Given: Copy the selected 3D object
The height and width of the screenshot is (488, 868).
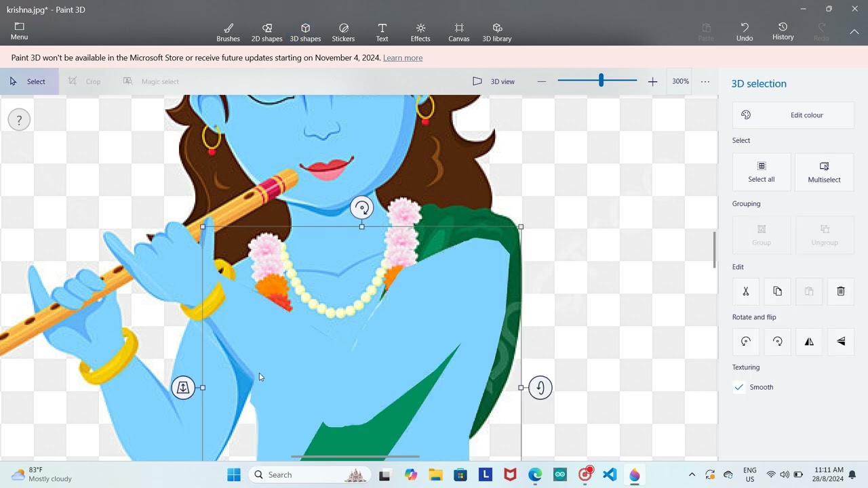Looking at the screenshot, I should (x=777, y=291).
